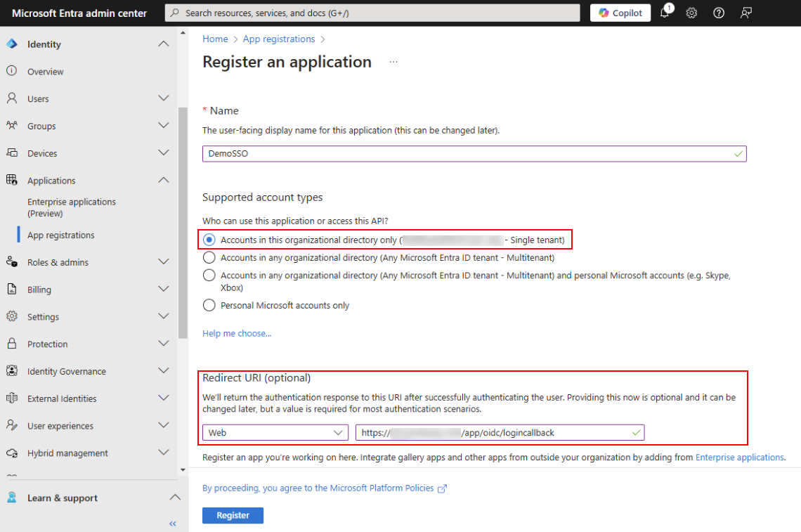Choose Personal Microsoft accounts only
The height and width of the screenshot is (532, 801).
click(209, 305)
